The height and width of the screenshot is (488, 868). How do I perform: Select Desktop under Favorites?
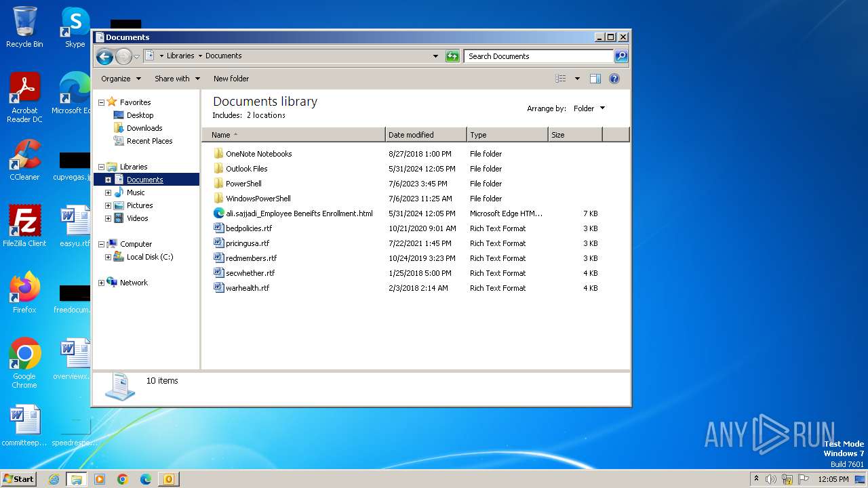(134, 115)
